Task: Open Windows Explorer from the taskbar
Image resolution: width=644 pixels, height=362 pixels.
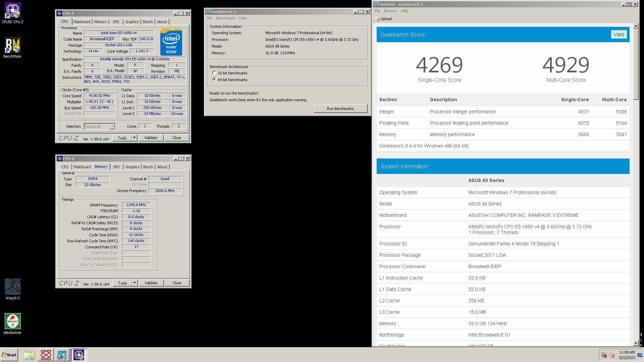Action: tap(29, 355)
